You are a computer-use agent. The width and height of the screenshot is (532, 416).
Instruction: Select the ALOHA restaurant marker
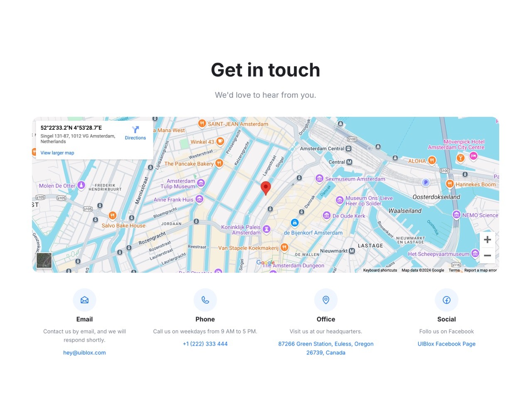(x=432, y=161)
